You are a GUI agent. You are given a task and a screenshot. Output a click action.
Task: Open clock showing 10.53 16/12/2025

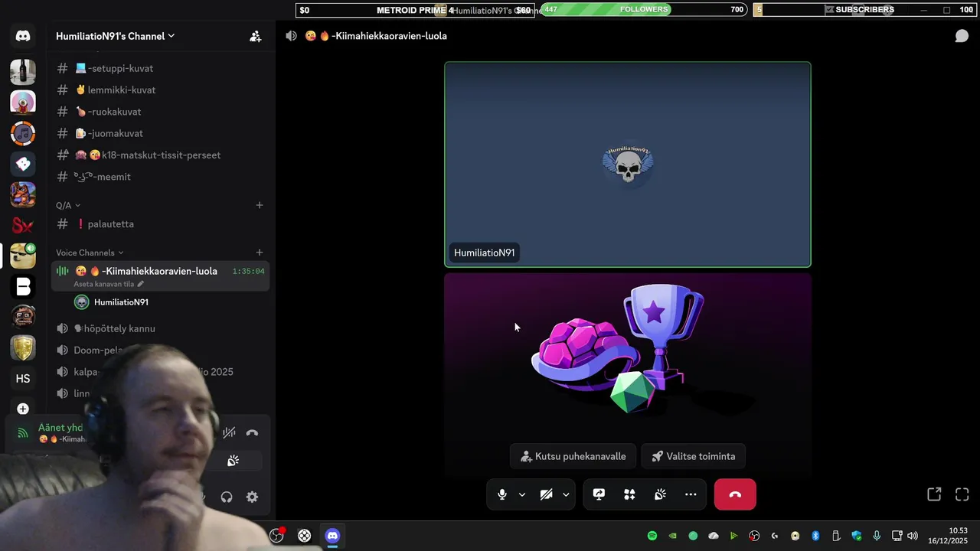coord(949,536)
